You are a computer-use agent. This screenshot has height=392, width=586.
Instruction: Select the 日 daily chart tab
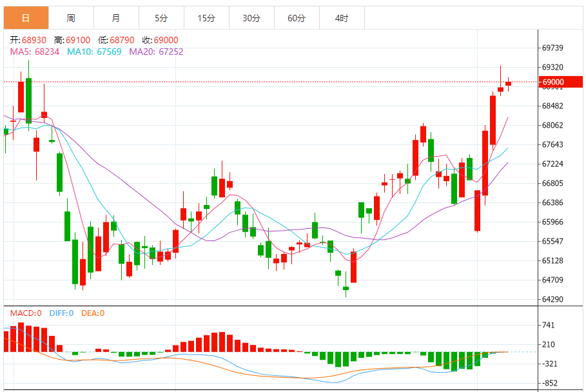(26, 17)
